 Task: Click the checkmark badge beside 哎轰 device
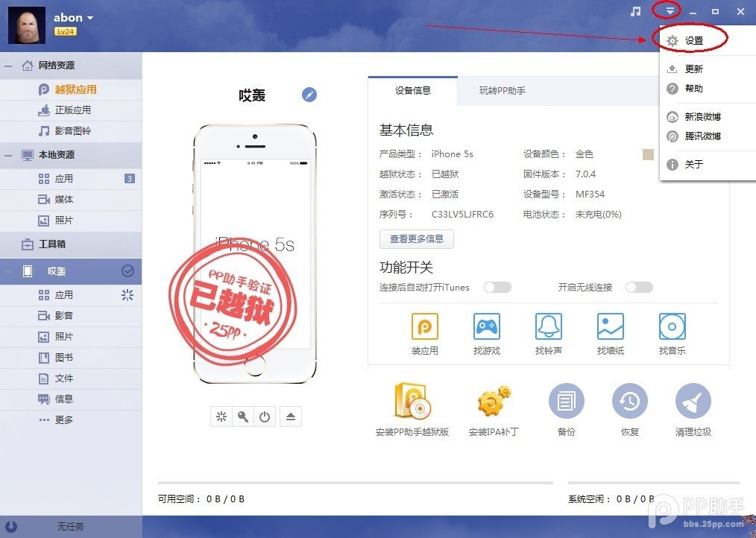coord(129,271)
